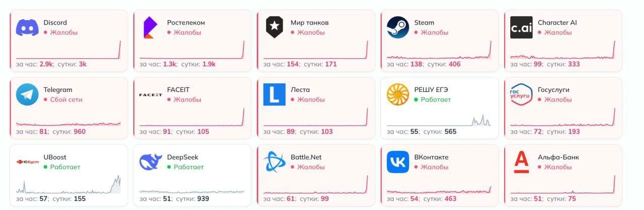Click the Telegram paper plane icon
This screenshot has width=644, height=210.
27,94
